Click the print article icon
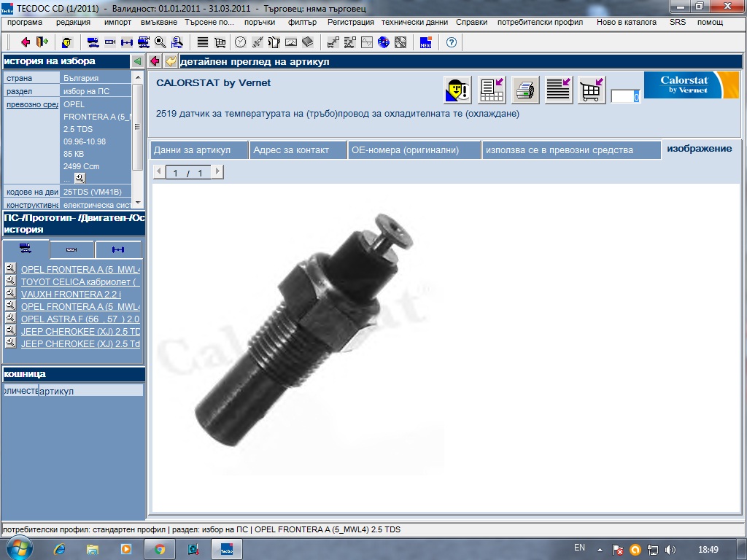 click(525, 90)
